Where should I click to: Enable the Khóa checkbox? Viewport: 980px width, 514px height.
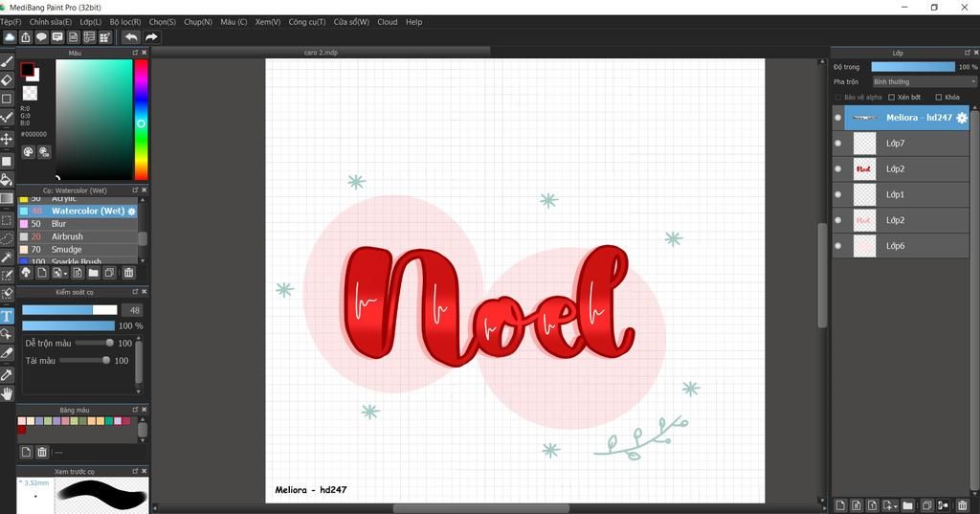click(939, 98)
